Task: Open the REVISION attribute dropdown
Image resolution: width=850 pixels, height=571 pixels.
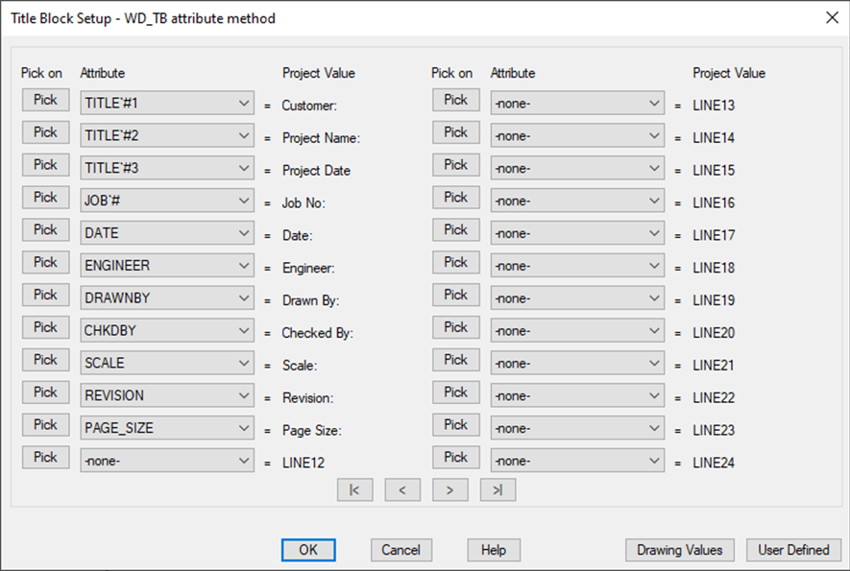Action: pyautogui.click(x=167, y=396)
